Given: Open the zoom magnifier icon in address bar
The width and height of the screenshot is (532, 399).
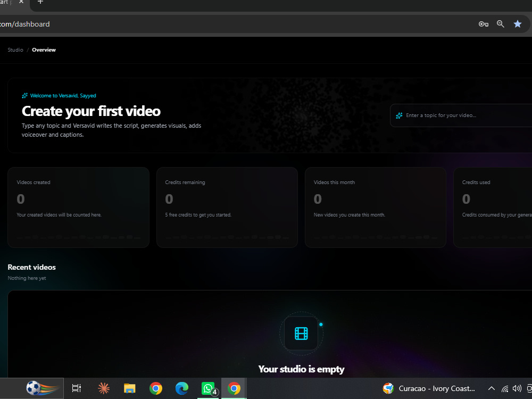Looking at the screenshot, I should (501, 24).
